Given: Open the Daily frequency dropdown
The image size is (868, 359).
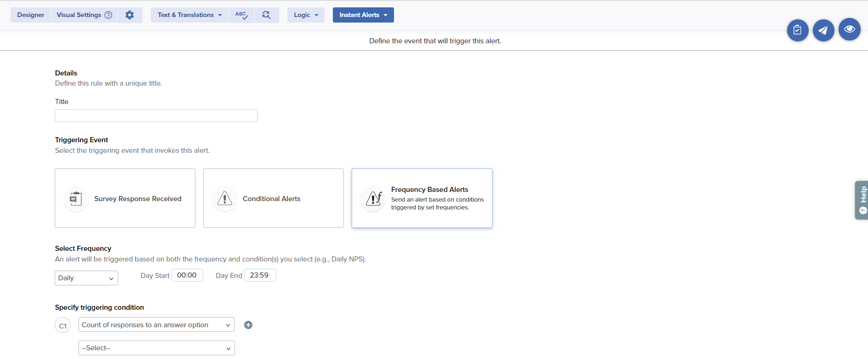Looking at the screenshot, I should point(86,278).
